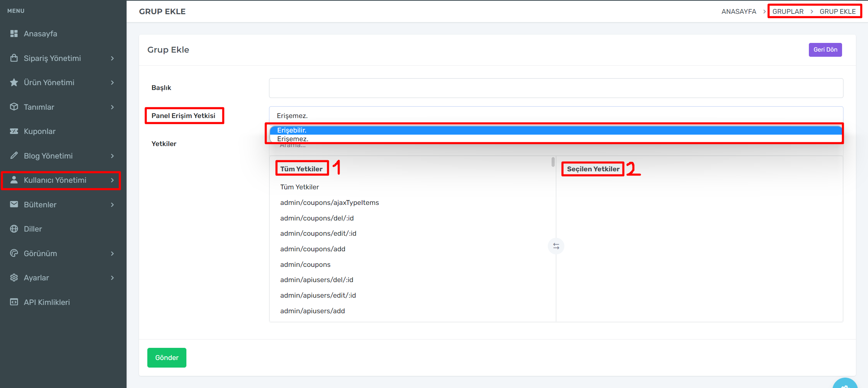Select the Erişebilir option in the dropdown

pyautogui.click(x=292, y=130)
